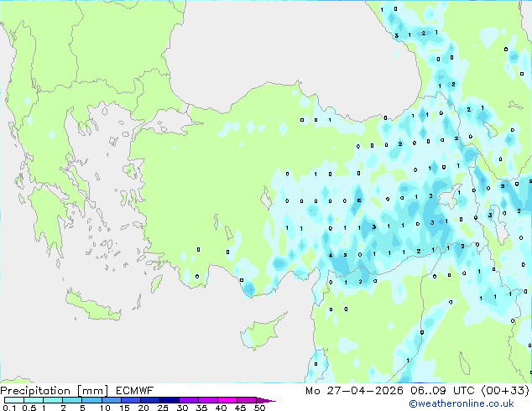Click the '10' legend scale label

tap(105, 408)
